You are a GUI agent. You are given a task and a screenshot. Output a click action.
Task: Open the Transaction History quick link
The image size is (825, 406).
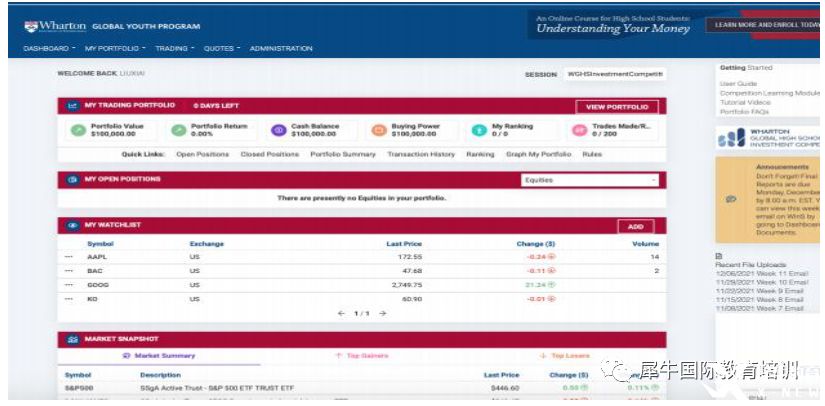tap(421, 155)
